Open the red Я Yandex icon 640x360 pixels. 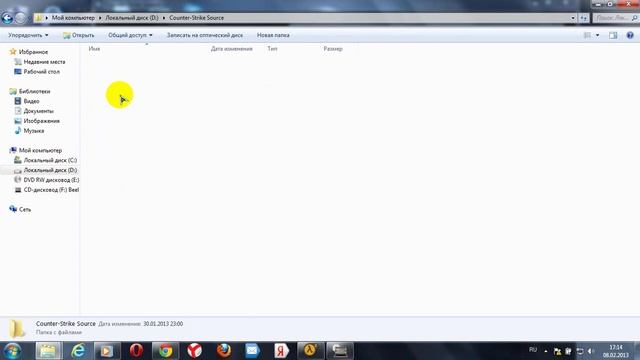282,351
